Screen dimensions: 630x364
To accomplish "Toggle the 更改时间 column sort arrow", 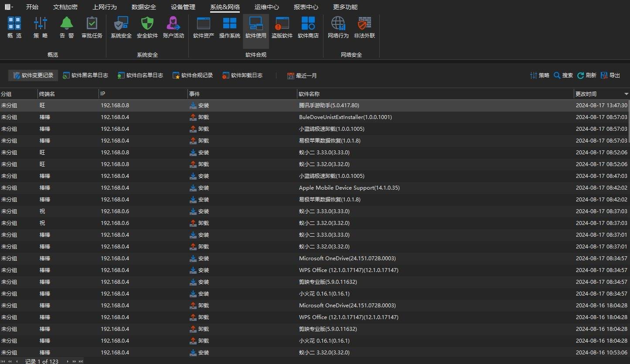I will 627,94.
